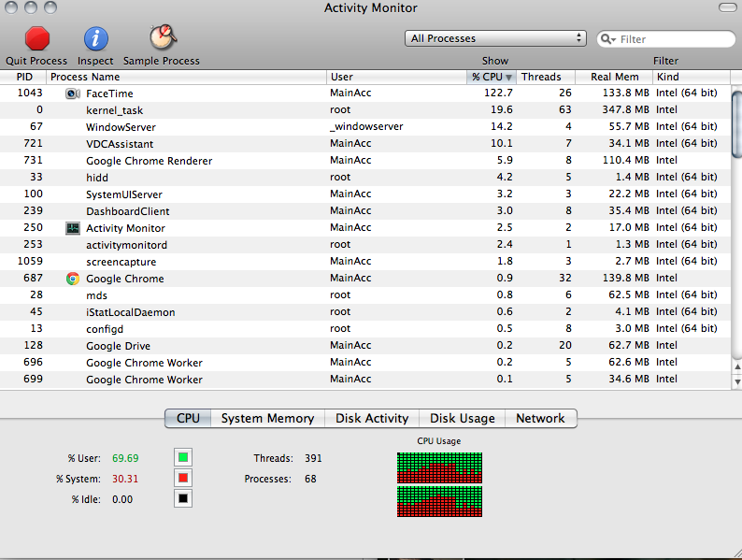Click the black % Idle color swatch

(183, 498)
